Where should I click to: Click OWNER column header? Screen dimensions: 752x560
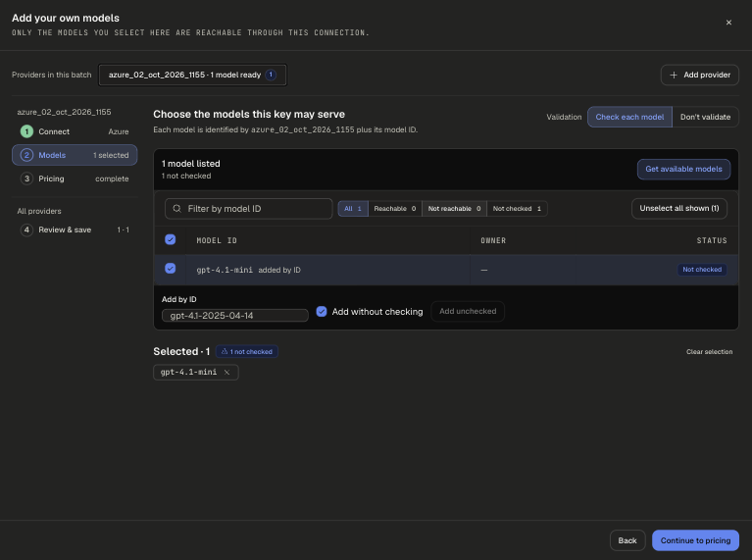(493, 240)
